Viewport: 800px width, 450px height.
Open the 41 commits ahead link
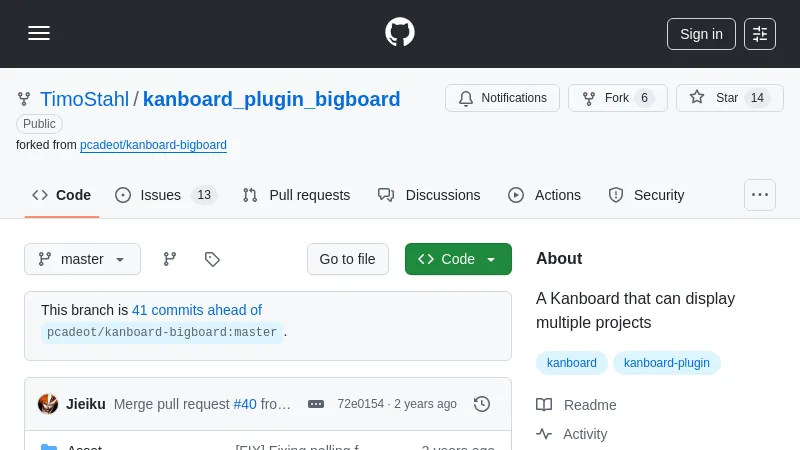(x=197, y=310)
